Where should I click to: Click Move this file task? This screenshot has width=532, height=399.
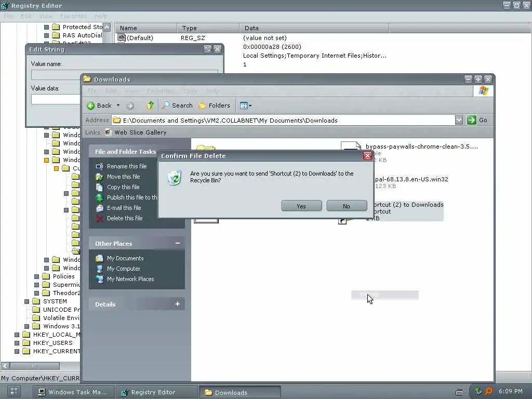[x=124, y=177]
